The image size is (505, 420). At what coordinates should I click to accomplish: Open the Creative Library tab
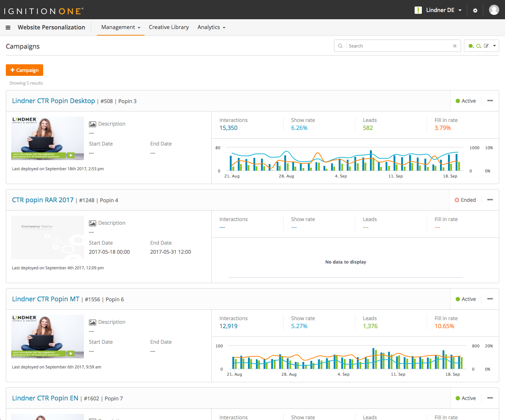click(168, 27)
